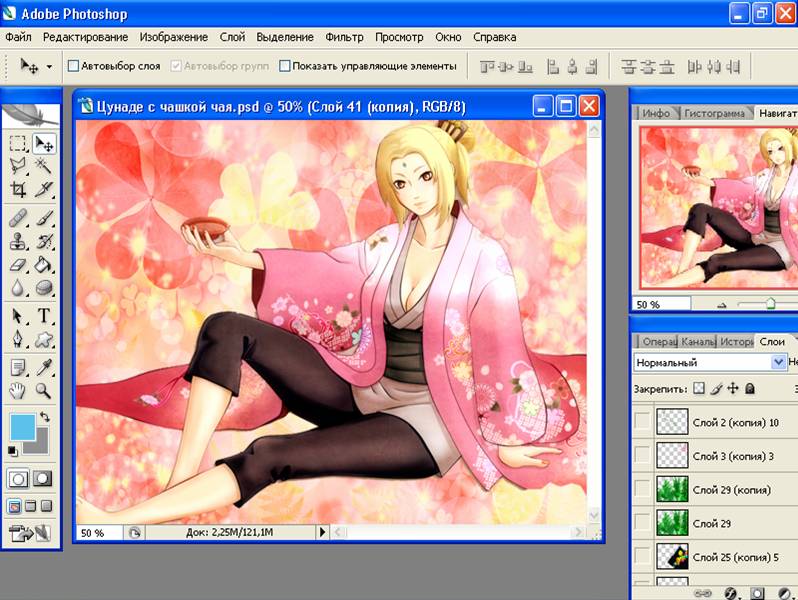Select the Polygonal Lasso tool
Viewport: 798px width, 600px height.
(x=18, y=166)
